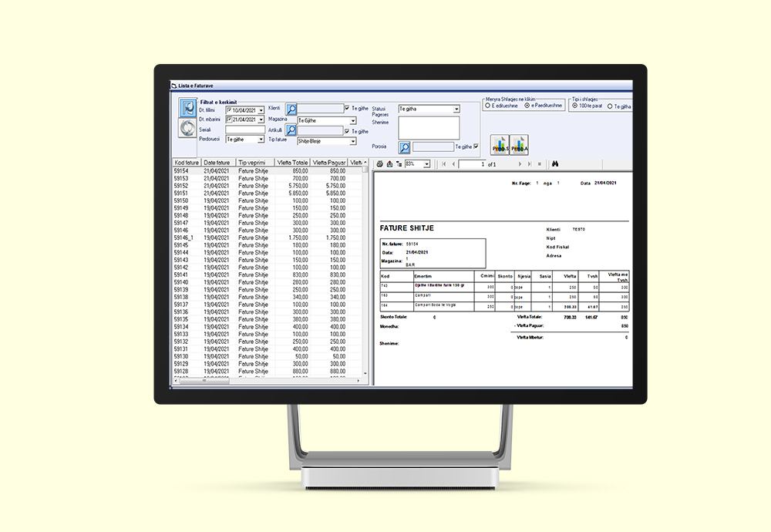Uncheck the Te gjithe checkbox beside Klienti
771x532 pixels.
pyautogui.click(x=348, y=109)
